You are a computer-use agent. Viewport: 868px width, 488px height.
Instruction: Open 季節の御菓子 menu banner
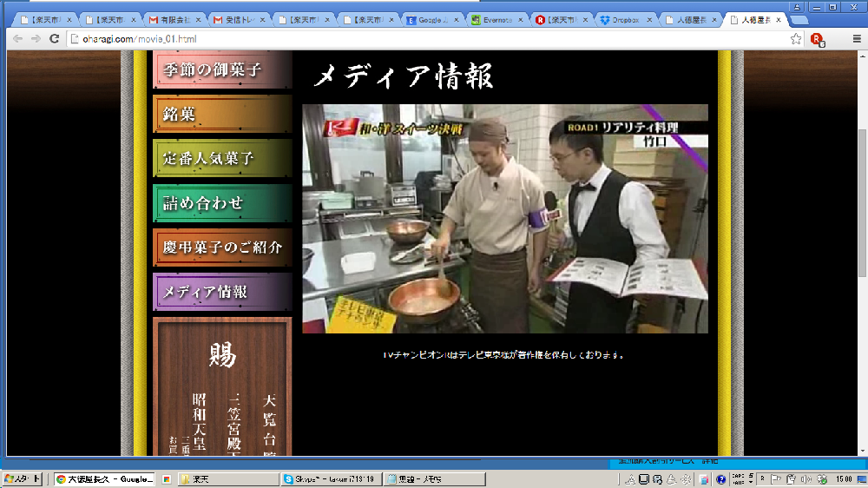(x=222, y=69)
